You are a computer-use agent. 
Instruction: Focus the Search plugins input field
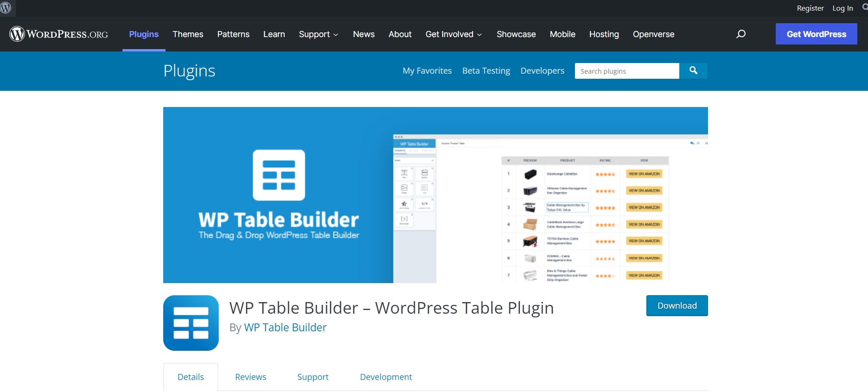626,71
